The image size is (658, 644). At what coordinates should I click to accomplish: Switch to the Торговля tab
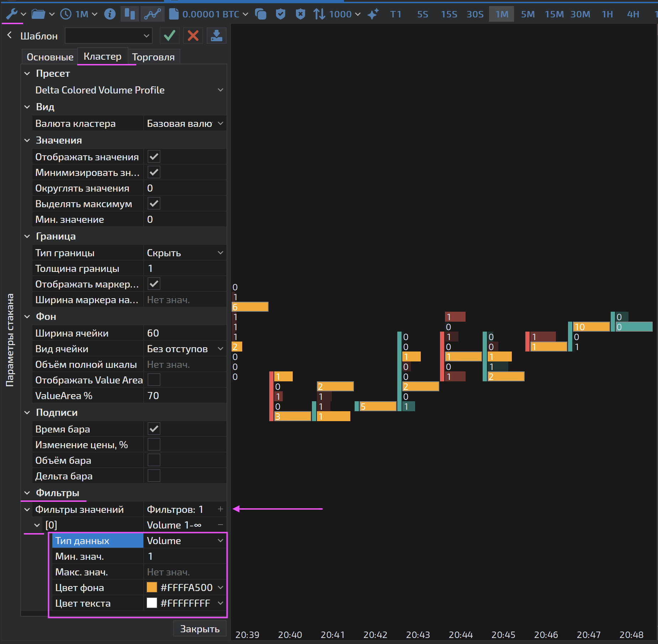tap(153, 57)
